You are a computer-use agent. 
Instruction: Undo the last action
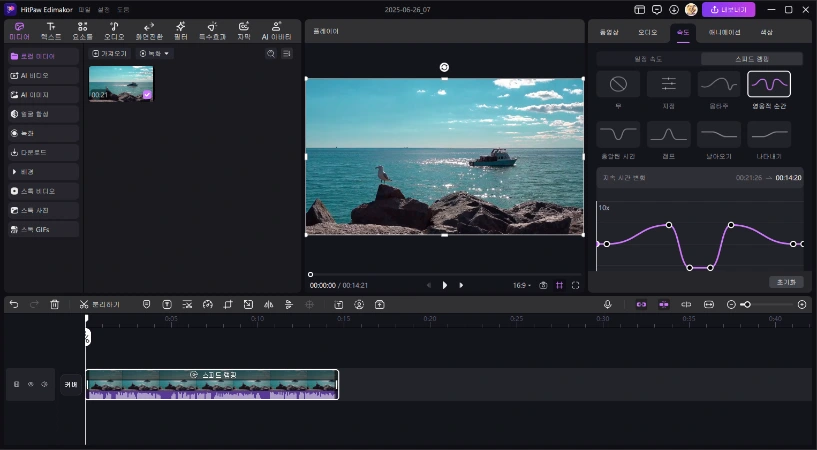coord(14,305)
